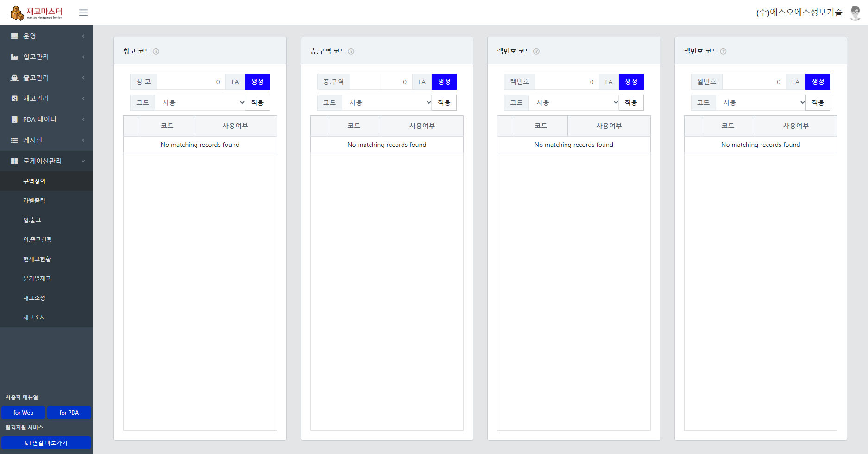Expand the 재고관리 menu chevron
868x454 pixels.
(x=83, y=98)
